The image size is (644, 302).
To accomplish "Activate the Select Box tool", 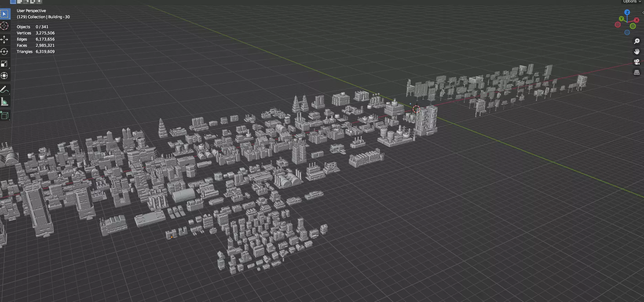I will [x=4, y=14].
